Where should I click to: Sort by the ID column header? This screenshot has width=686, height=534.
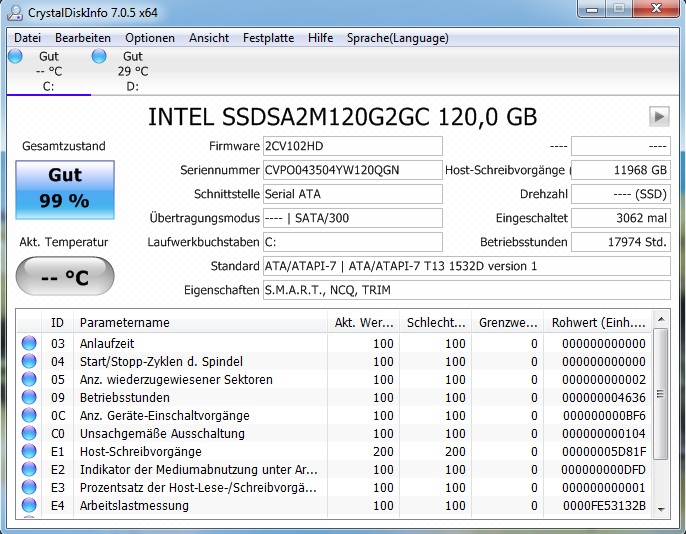point(57,323)
